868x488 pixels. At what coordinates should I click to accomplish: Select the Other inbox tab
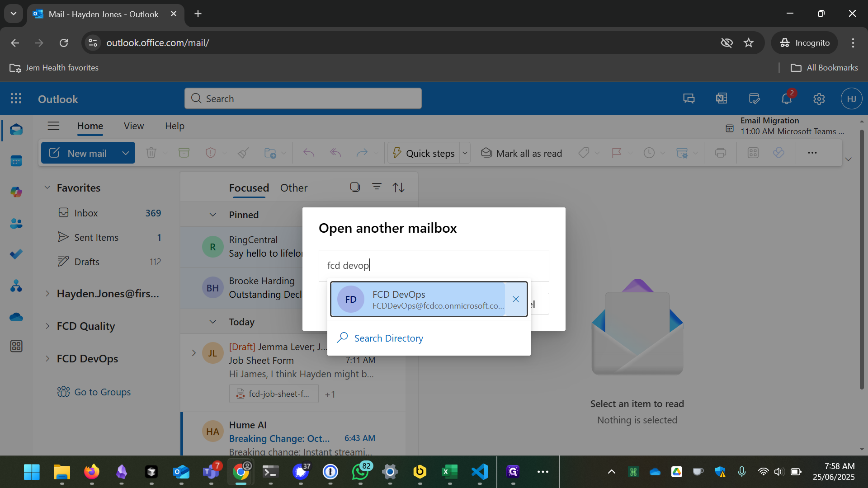point(294,188)
